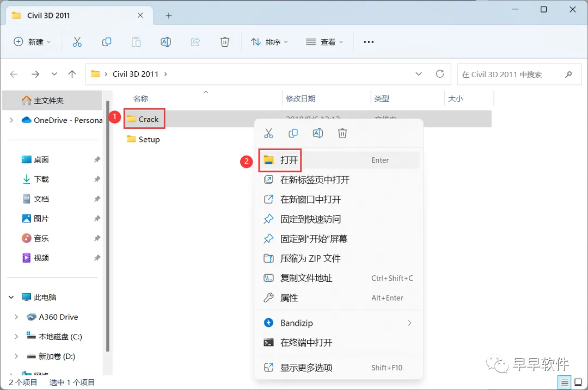Image resolution: width=588 pixels, height=390 pixels.
Task: Open the 查看 view dropdown
Action: pyautogui.click(x=324, y=42)
